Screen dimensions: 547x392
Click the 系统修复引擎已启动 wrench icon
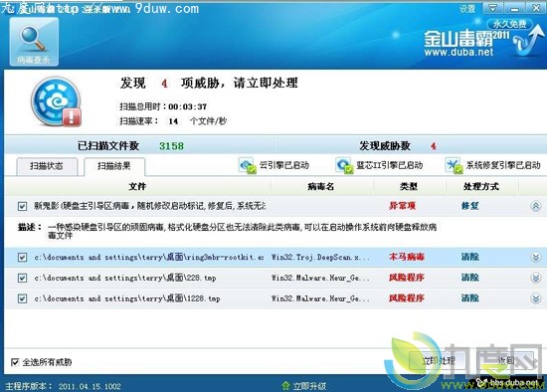[x=454, y=165]
